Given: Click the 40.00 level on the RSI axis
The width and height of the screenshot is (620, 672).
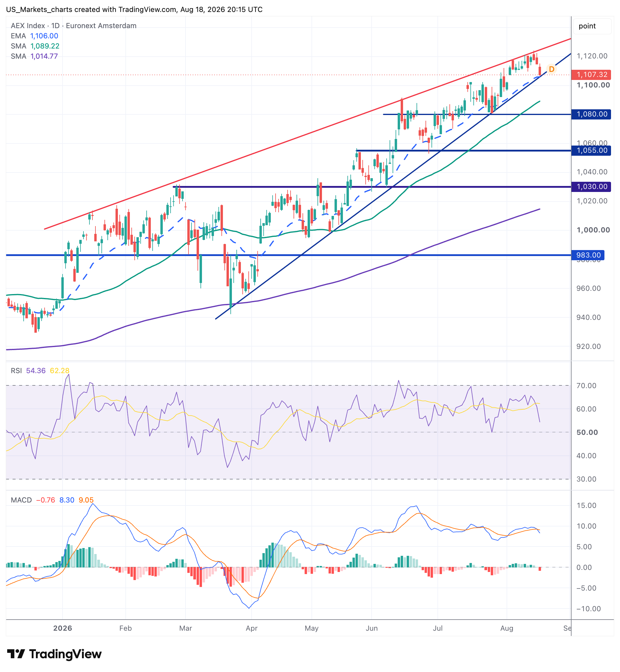Looking at the screenshot, I should [586, 456].
